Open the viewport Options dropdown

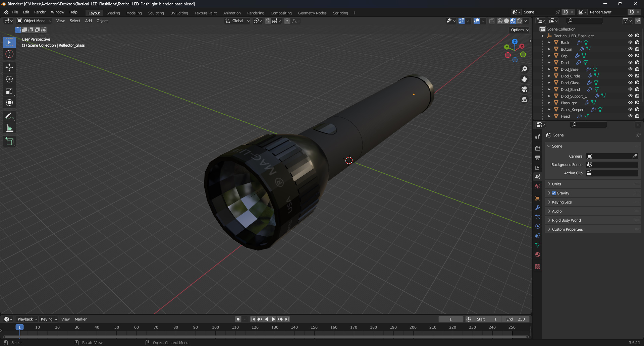tap(520, 30)
